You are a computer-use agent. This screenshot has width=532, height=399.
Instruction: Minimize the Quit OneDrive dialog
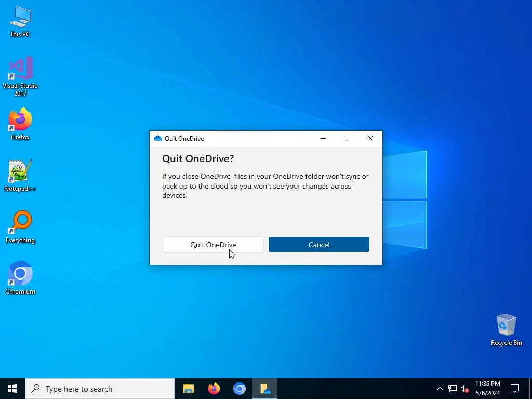coord(323,138)
